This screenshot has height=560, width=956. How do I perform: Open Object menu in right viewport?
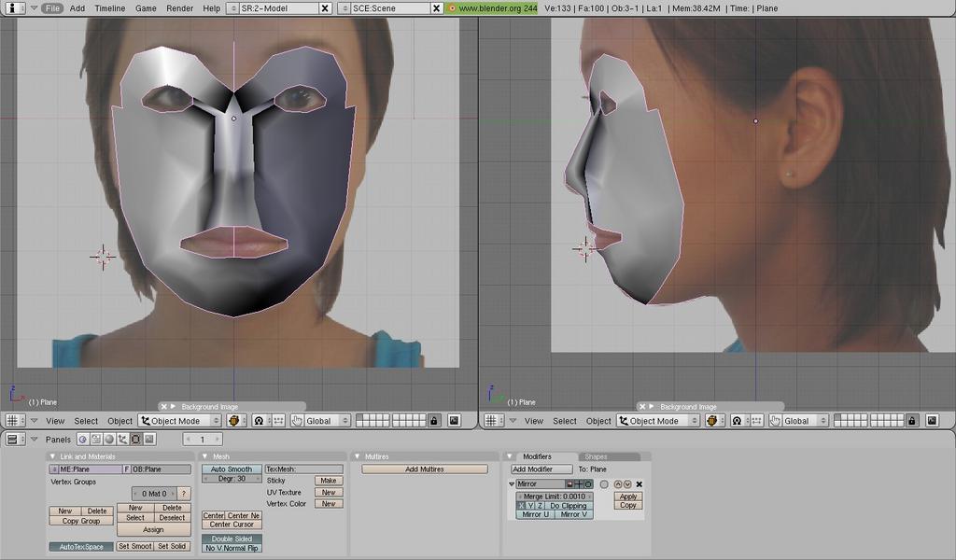598,421
